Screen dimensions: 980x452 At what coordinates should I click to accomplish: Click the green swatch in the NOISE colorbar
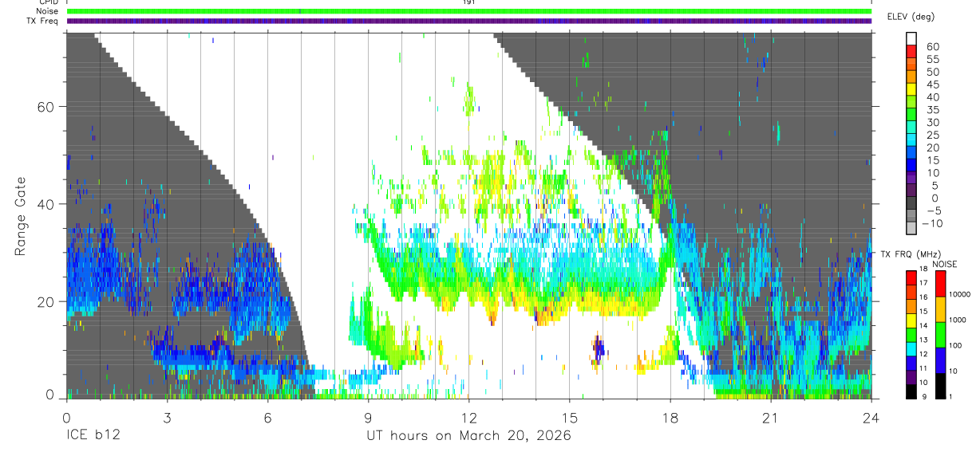coord(940,335)
